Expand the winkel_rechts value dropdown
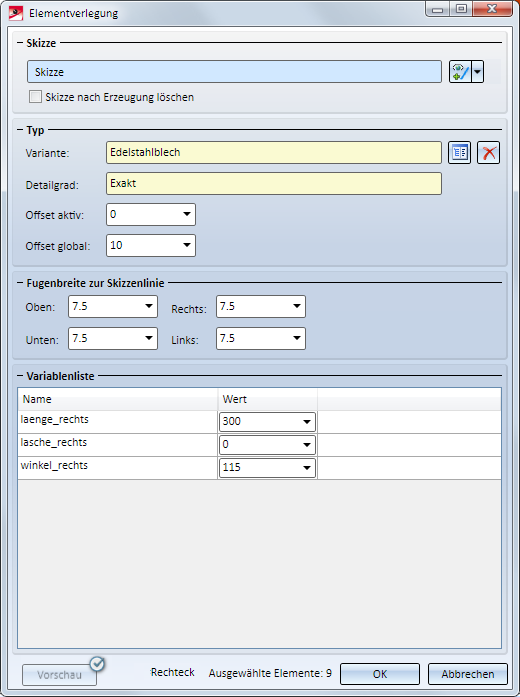520x697 pixels. pos(307,468)
